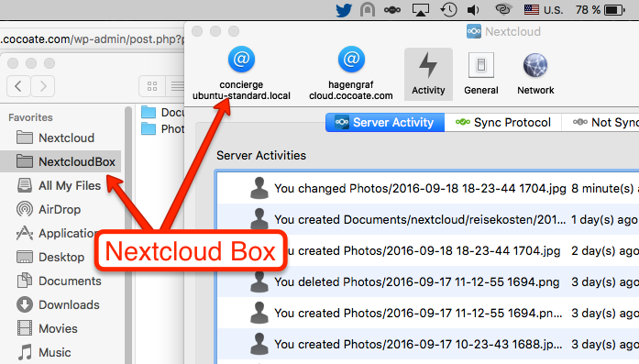Click the browser address bar behind Finder
The image size is (639, 364).
92,39
